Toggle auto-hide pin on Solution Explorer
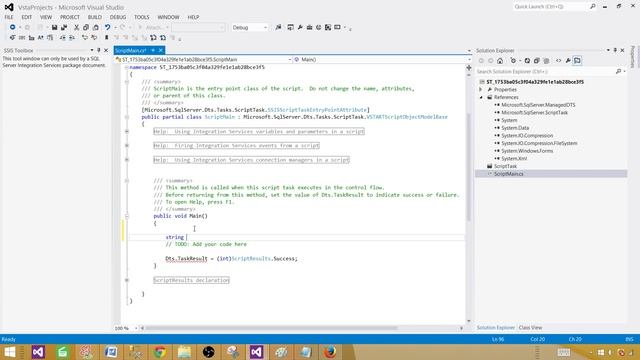Image resolution: width=640 pixels, height=360 pixels. pos(615,50)
